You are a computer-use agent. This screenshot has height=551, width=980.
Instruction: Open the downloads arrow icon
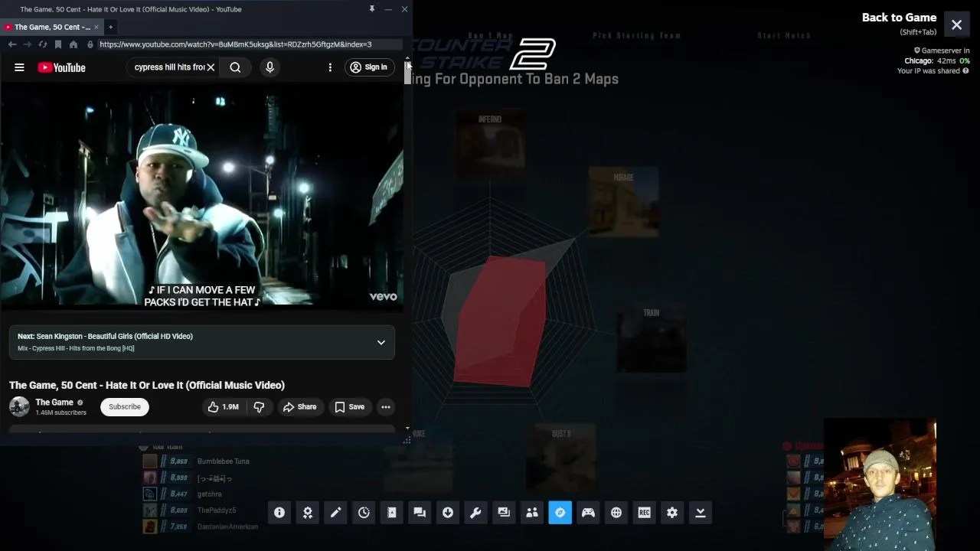[448, 513]
